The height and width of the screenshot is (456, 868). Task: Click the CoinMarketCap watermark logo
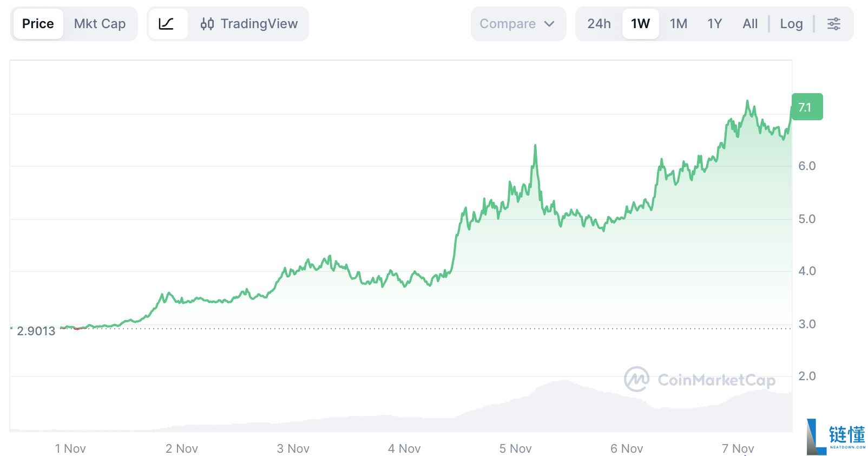(636, 379)
